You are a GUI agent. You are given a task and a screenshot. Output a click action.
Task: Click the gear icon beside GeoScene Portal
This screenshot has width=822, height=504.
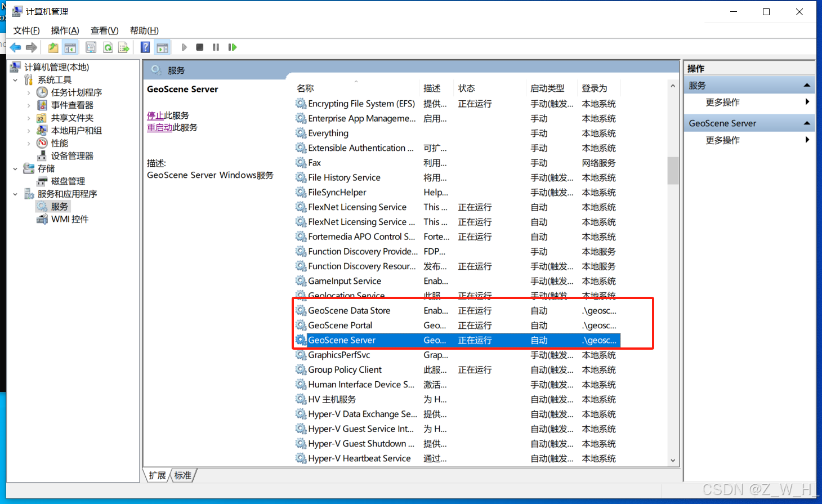301,325
